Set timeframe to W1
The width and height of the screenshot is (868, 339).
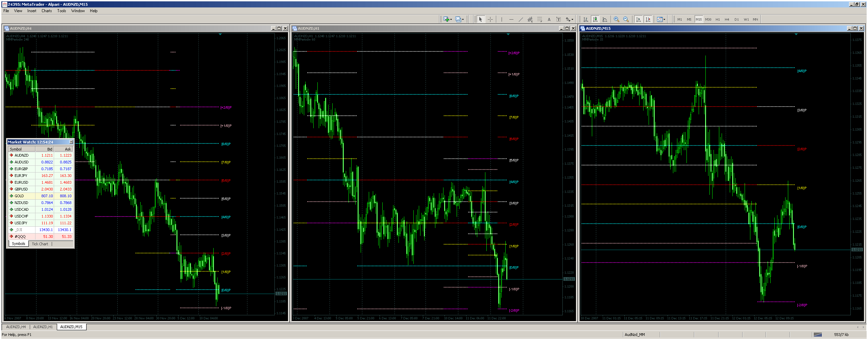pyautogui.click(x=746, y=19)
